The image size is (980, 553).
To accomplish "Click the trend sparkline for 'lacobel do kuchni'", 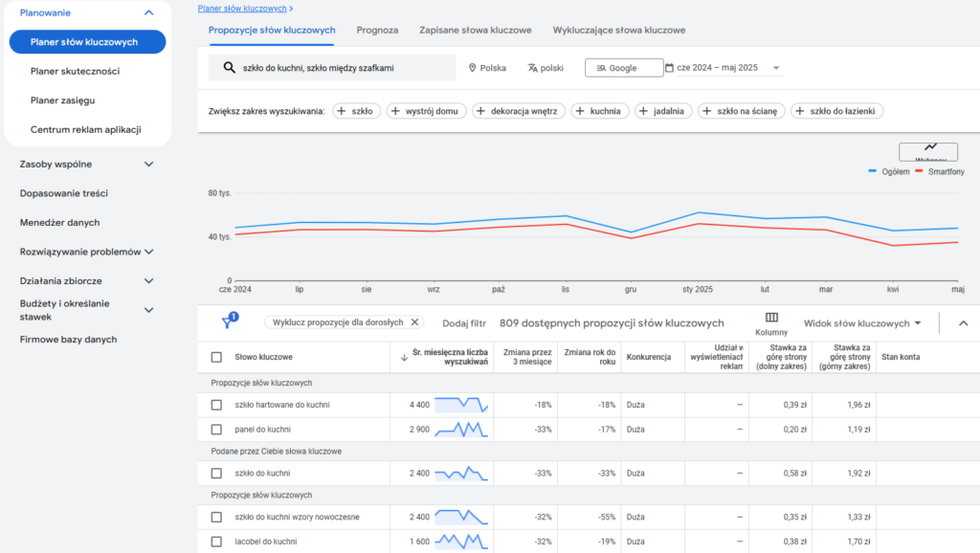I will tap(461, 542).
